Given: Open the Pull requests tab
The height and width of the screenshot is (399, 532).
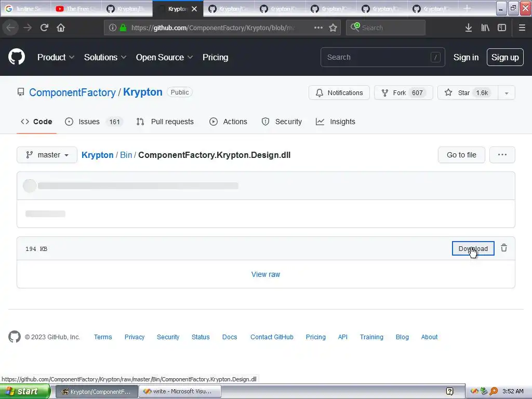Looking at the screenshot, I should coord(165,122).
